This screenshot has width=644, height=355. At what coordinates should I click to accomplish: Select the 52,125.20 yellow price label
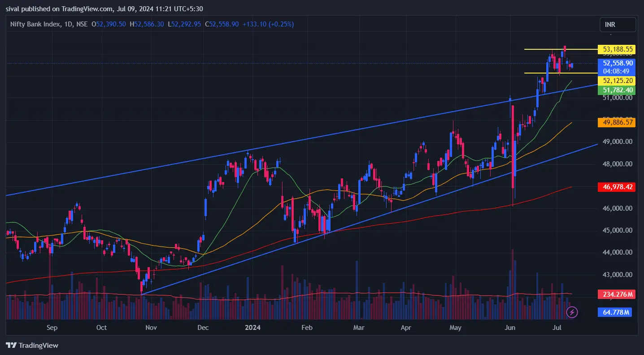618,81
